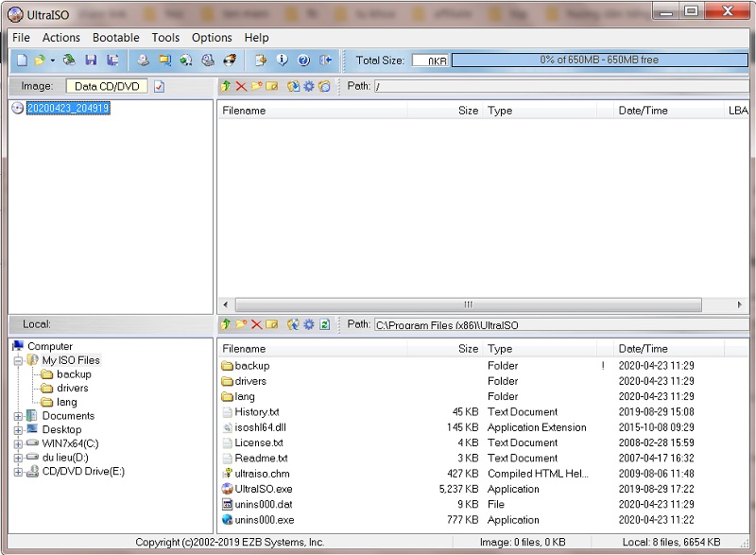The width and height of the screenshot is (756, 555).
Task: Click red X Delete icon in Image toolbar
Action: point(241,86)
